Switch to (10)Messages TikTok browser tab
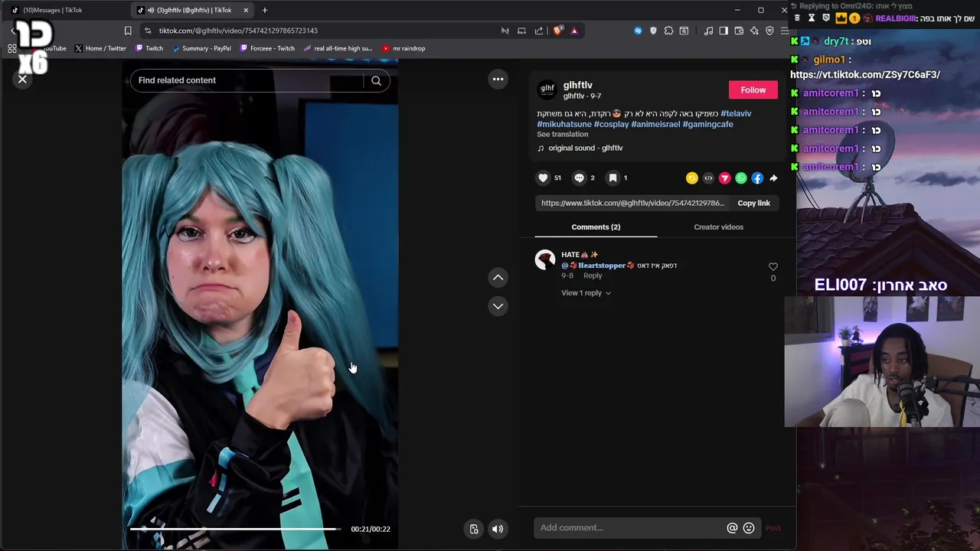Image resolution: width=980 pixels, height=551 pixels. pyautogui.click(x=64, y=10)
